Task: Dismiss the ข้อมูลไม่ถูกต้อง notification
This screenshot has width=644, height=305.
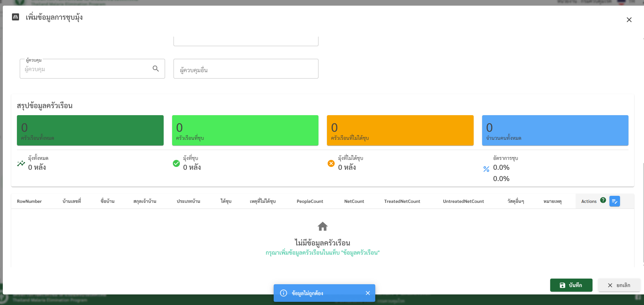Action: [367, 293]
